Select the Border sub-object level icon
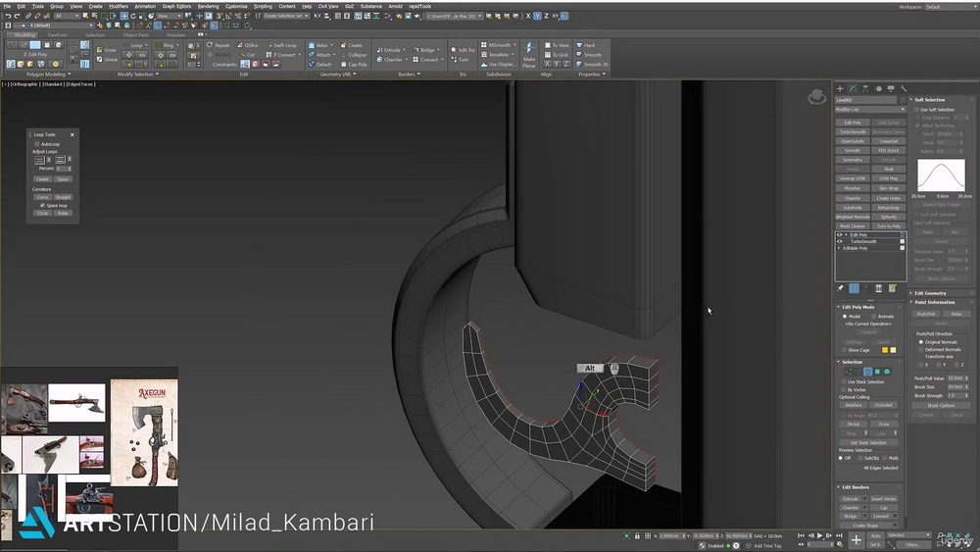 [867, 372]
